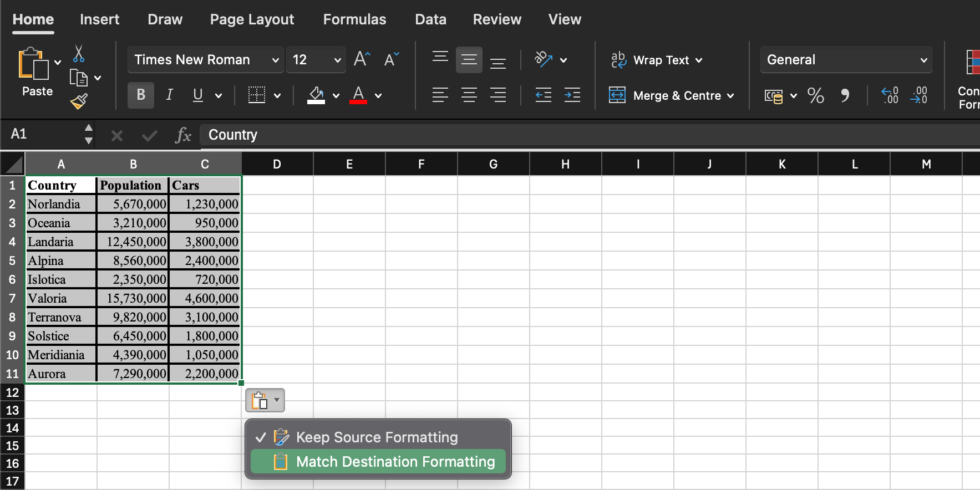Image resolution: width=980 pixels, height=490 pixels.
Task: Increase font size with large A
Action: (x=362, y=59)
